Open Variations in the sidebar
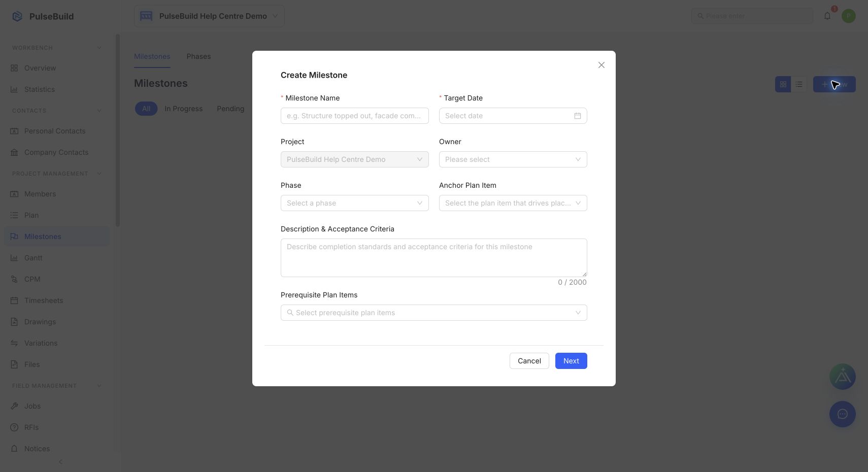868x472 pixels. click(x=57, y=343)
